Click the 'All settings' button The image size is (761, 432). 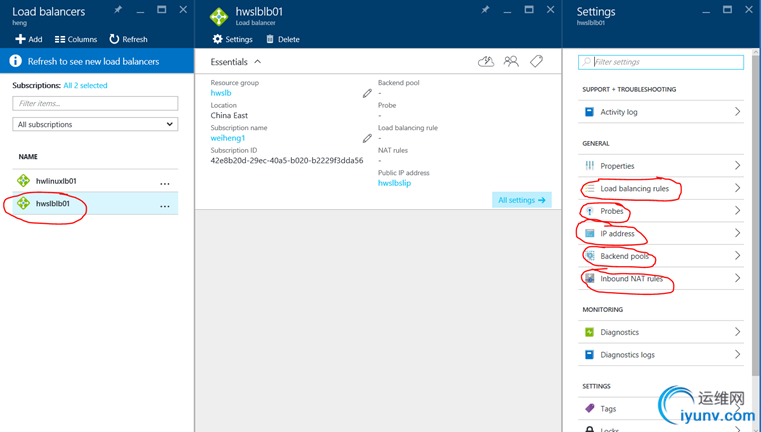pyautogui.click(x=522, y=200)
